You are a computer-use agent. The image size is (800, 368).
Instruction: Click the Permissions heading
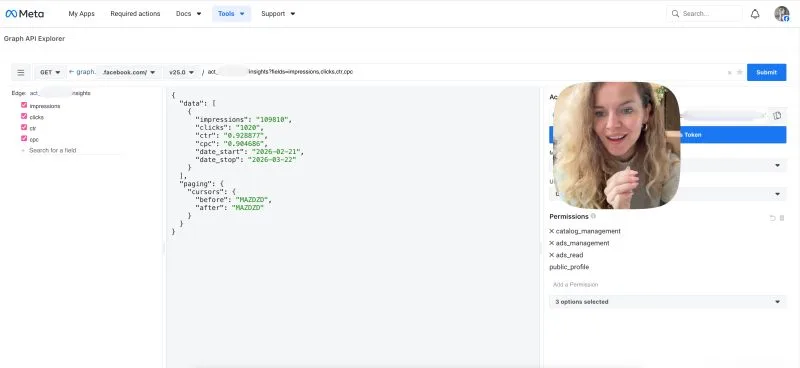click(x=569, y=216)
